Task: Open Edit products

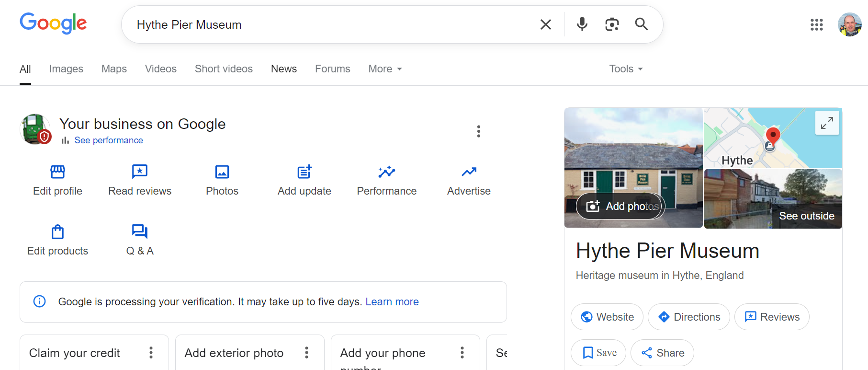Action: [x=57, y=241]
